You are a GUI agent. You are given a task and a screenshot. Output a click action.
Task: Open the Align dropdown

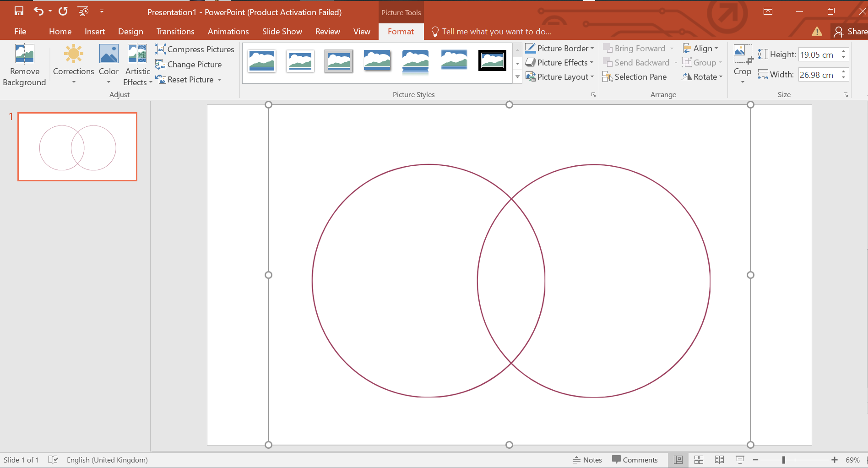pos(700,49)
